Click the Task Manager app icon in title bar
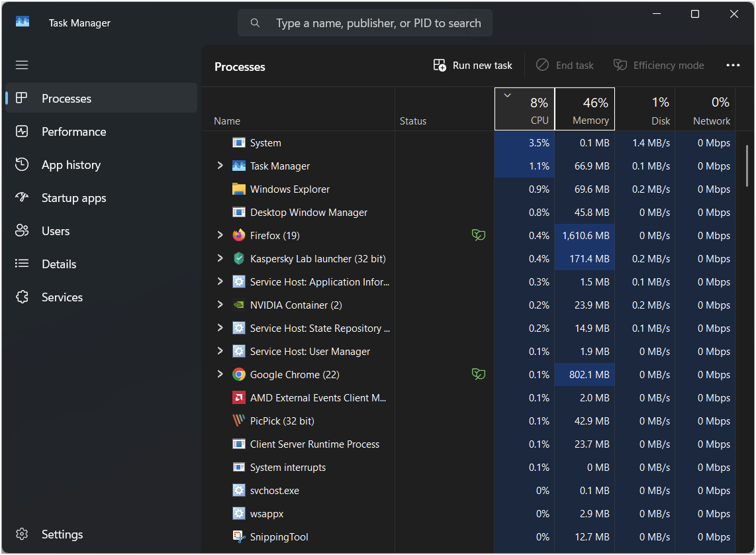This screenshot has width=756, height=555. 23,22
